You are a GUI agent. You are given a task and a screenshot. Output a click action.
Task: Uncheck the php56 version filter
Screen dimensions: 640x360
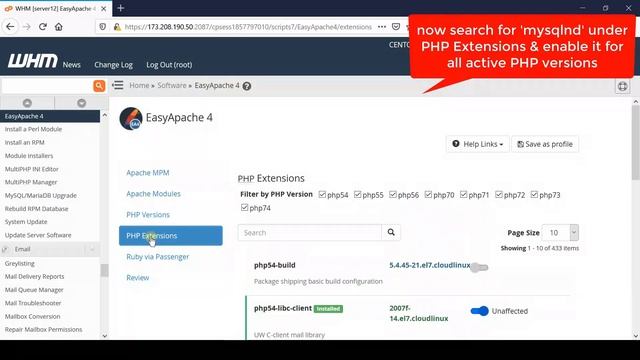tap(393, 194)
